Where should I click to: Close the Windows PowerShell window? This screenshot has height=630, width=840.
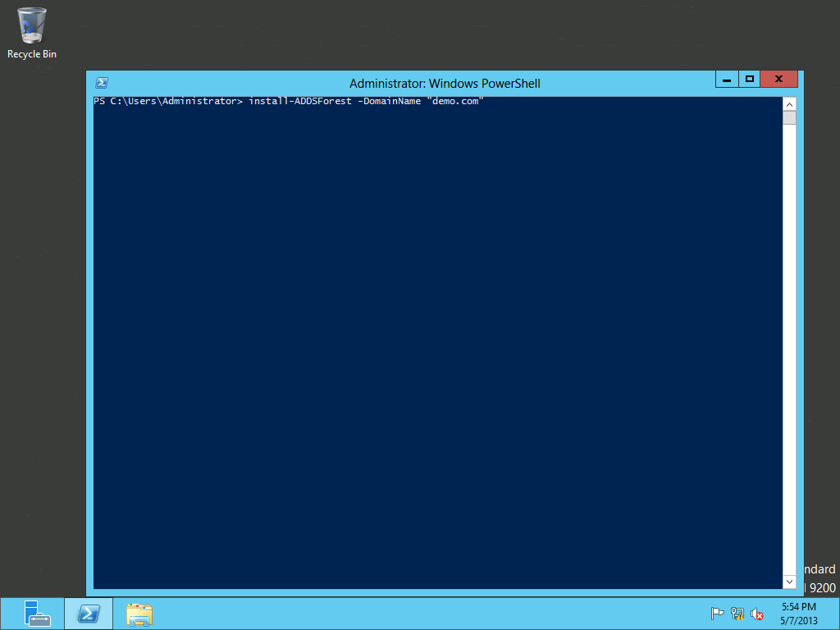point(779,80)
